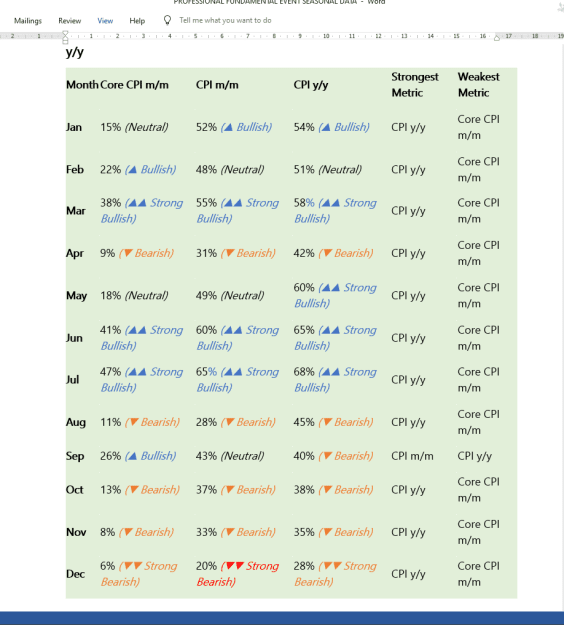
Task: Click the 'Tell me what you want to do' box
Action: coord(225,20)
